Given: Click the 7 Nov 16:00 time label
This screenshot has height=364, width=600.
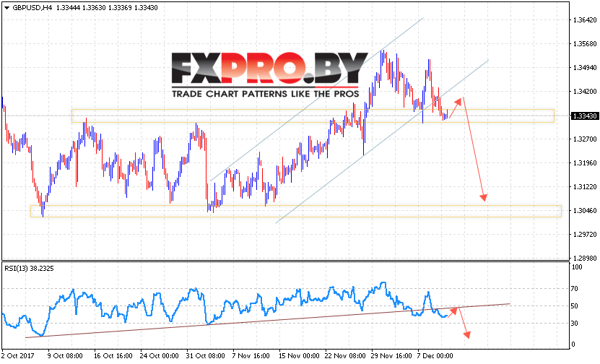Looking at the screenshot, I should tap(251, 356).
